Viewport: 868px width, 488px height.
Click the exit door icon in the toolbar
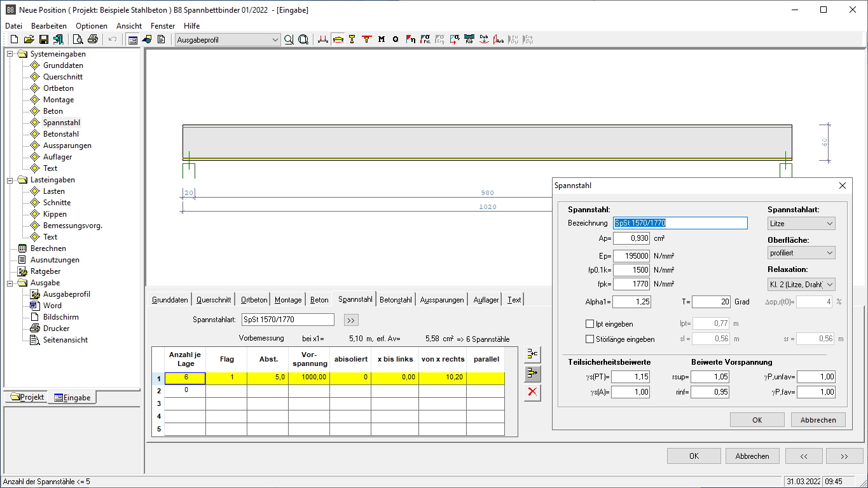pyautogui.click(x=59, y=39)
